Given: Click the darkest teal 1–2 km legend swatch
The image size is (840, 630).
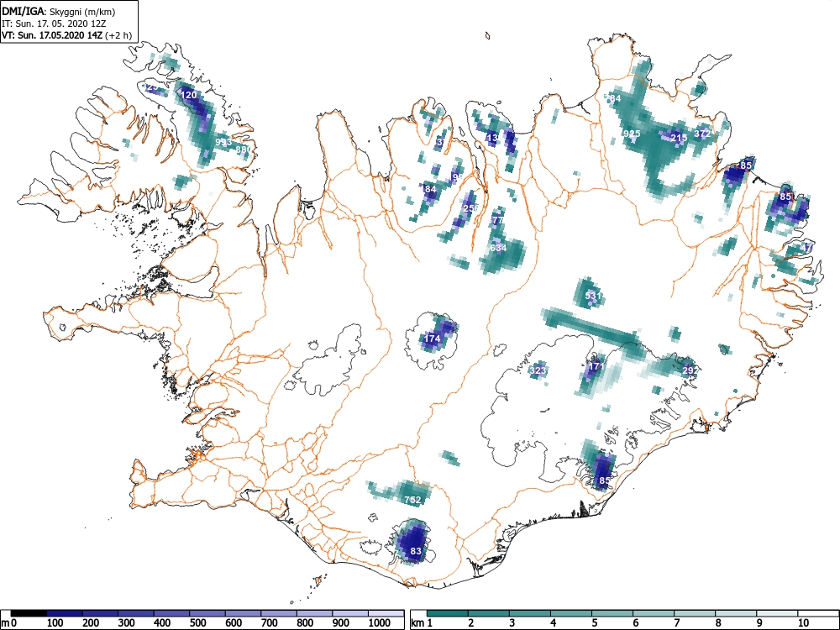Looking at the screenshot, I should point(448,613).
